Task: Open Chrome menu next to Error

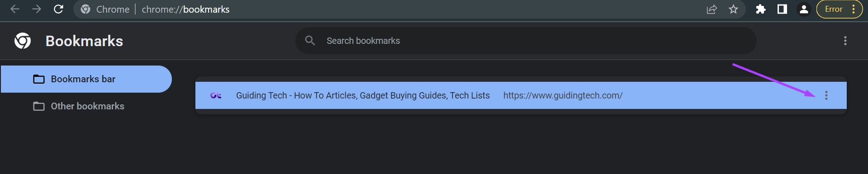Action: 854,9
